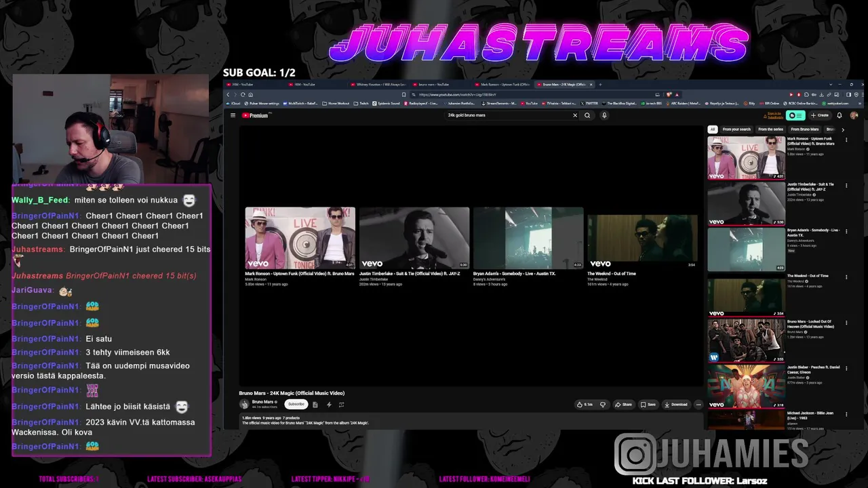Open options for Justin Bieber Peaches video

click(x=846, y=368)
